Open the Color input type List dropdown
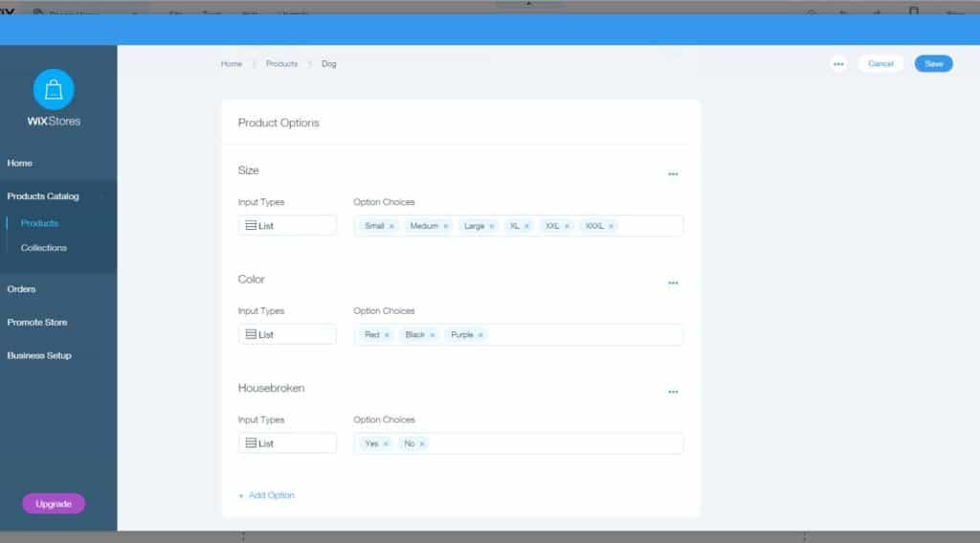The image size is (980, 543). click(x=287, y=334)
